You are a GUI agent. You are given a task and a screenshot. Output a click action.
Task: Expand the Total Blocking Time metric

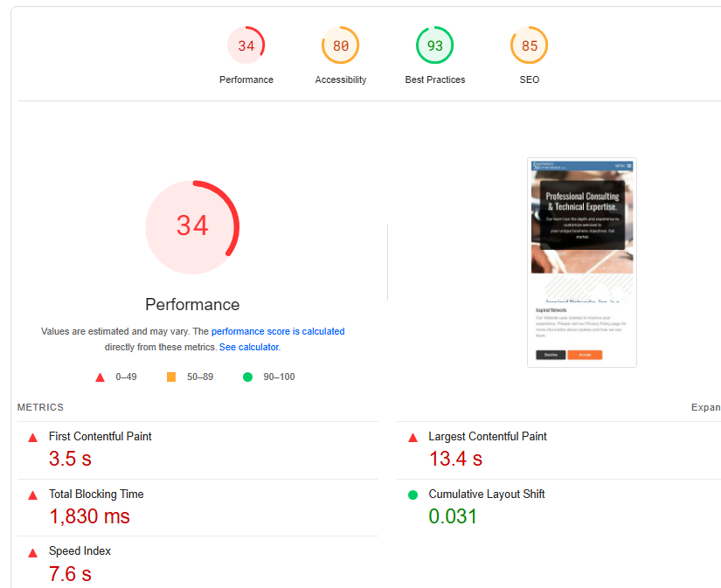click(198, 508)
